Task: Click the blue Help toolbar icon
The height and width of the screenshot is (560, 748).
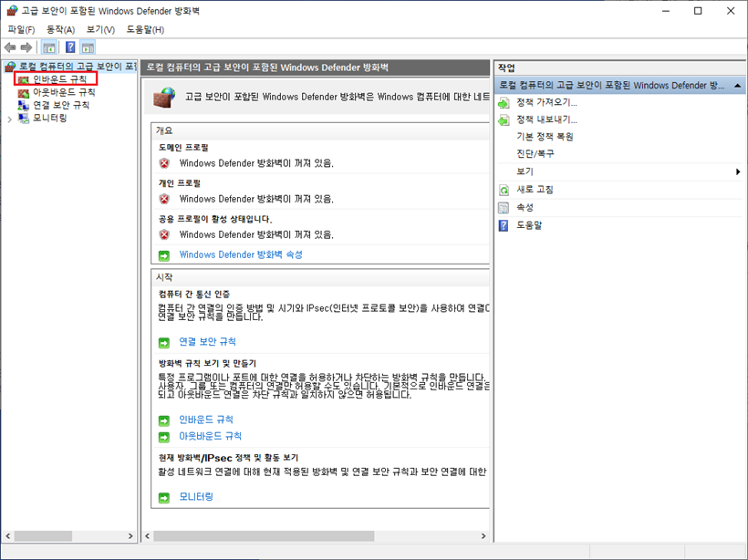Action: pyautogui.click(x=70, y=47)
